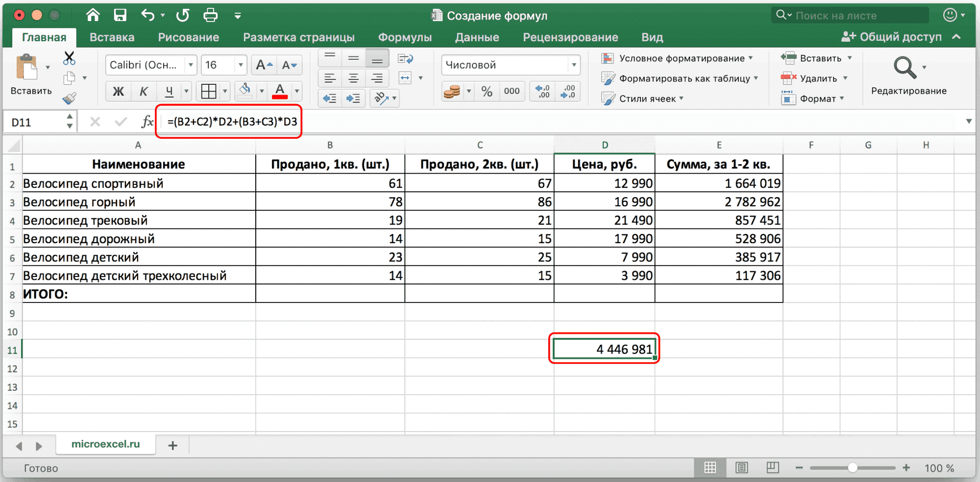Image resolution: width=980 pixels, height=482 pixels.
Task: Select the microexcel.ru sheet tab
Action: [x=105, y=445]
